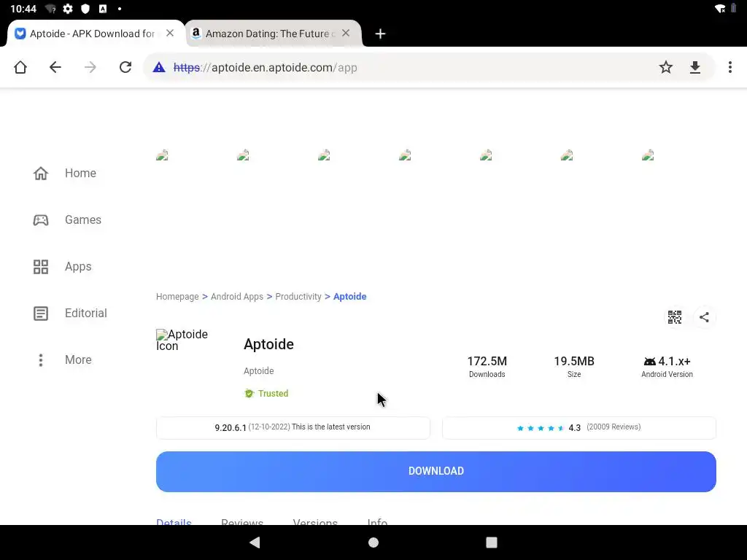This screenshot has height=560, width=747.
Task: Bookmark this page with the star icon
Action: (665, 67)
